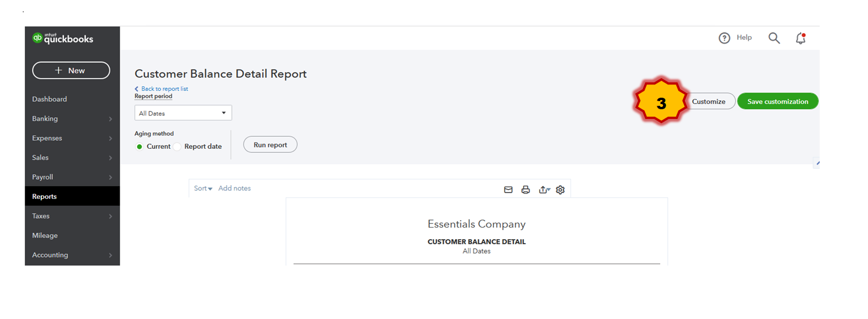Click the QuickBooks logo icon
The image size is (868, 319).
[37, 39]
